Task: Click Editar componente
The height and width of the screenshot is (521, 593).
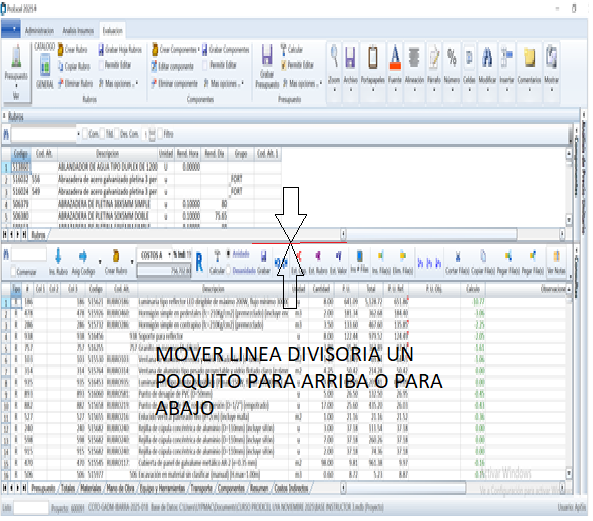Action: (x=172, y=66)
